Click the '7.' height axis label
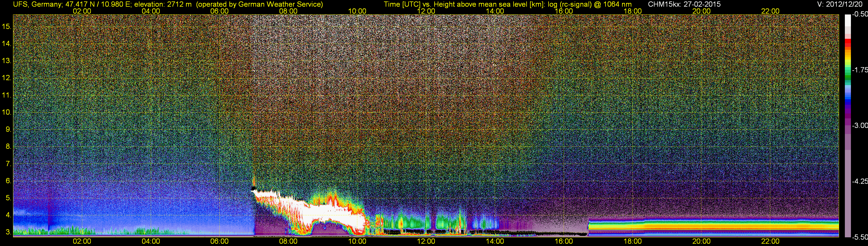This screenshot has width=868, height=246. point(8,164)
